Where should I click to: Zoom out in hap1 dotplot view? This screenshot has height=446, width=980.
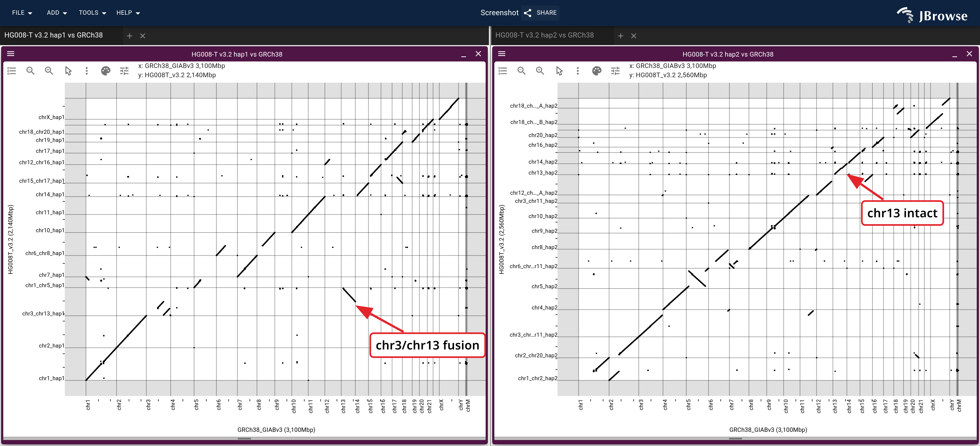30,71
